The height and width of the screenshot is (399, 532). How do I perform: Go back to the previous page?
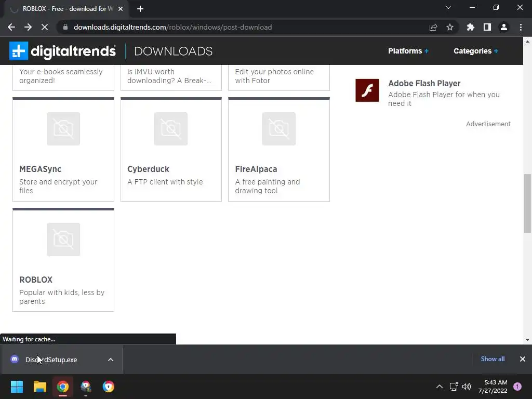11,27
